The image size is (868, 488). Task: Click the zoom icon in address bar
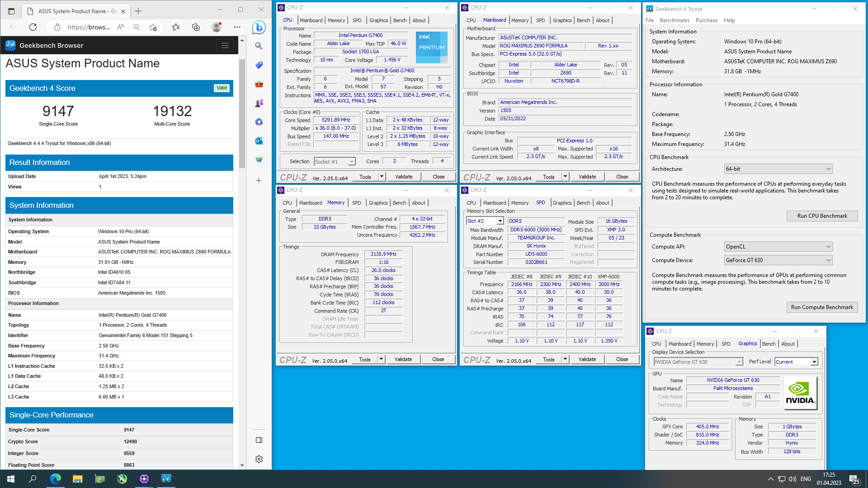pyautogui.click(x=136, y=27)
